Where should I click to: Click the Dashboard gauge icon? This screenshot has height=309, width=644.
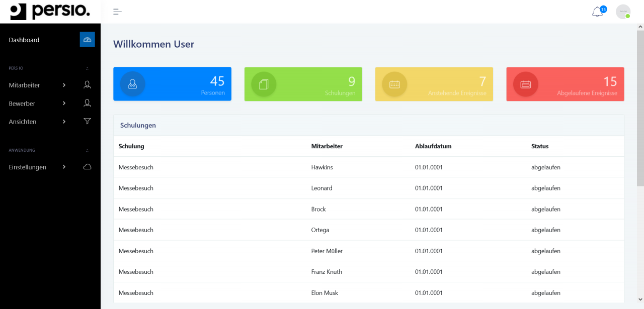click(87, 40)
